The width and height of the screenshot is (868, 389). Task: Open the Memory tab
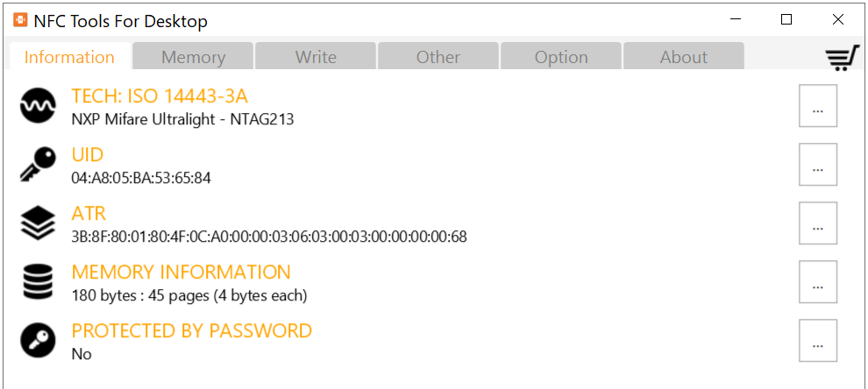(x=193, y=57)
